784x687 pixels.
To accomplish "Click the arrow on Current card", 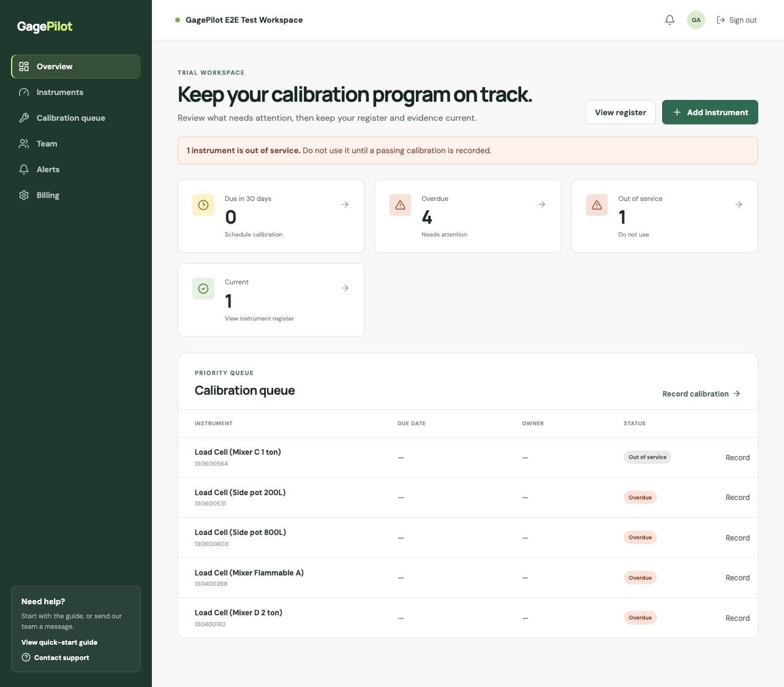I will (x=345, y=287).
